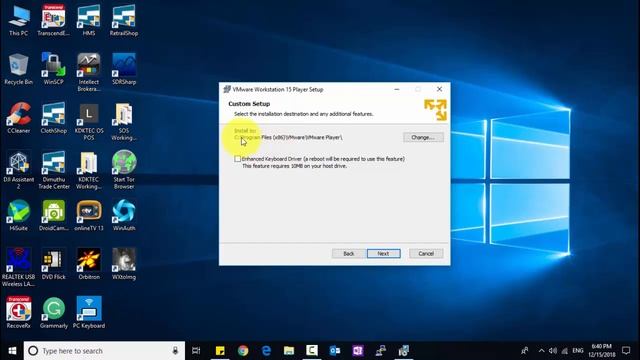
Task: Open CCleaner desktop icon
Action: coord(18,118)
